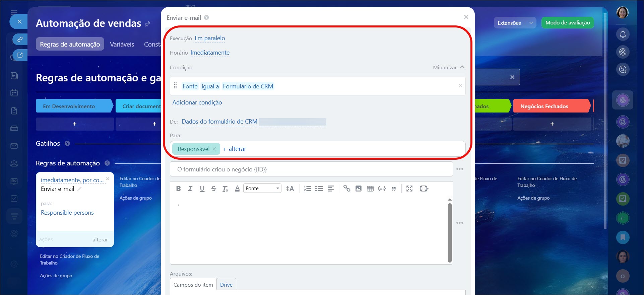Collapse the condition section with Minimizar
The height and width of the screenshot is (295, 644).
click(448, 67)
